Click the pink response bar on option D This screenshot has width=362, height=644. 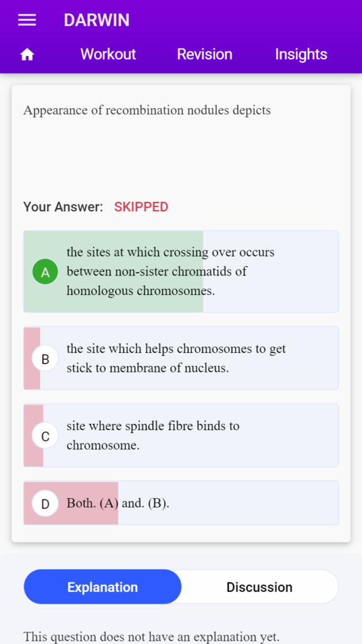pos(71,503)
